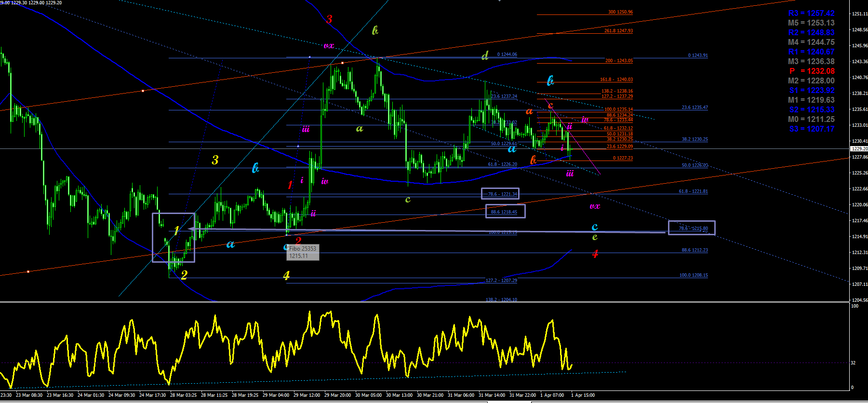Click the 61.8 - 1226.20 retracement label
This screenshot has height=403, width=868.
coord(502,164)
